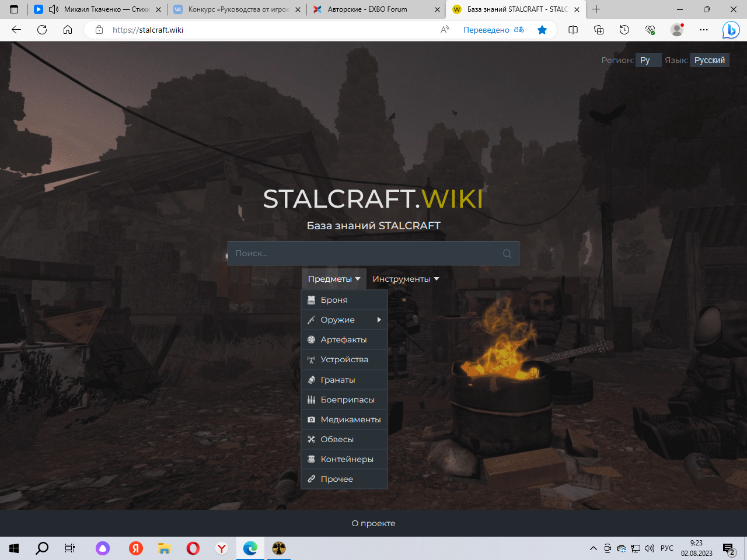
Task: Open the Bing chat sidebar icon
Action: click(731, 30)
